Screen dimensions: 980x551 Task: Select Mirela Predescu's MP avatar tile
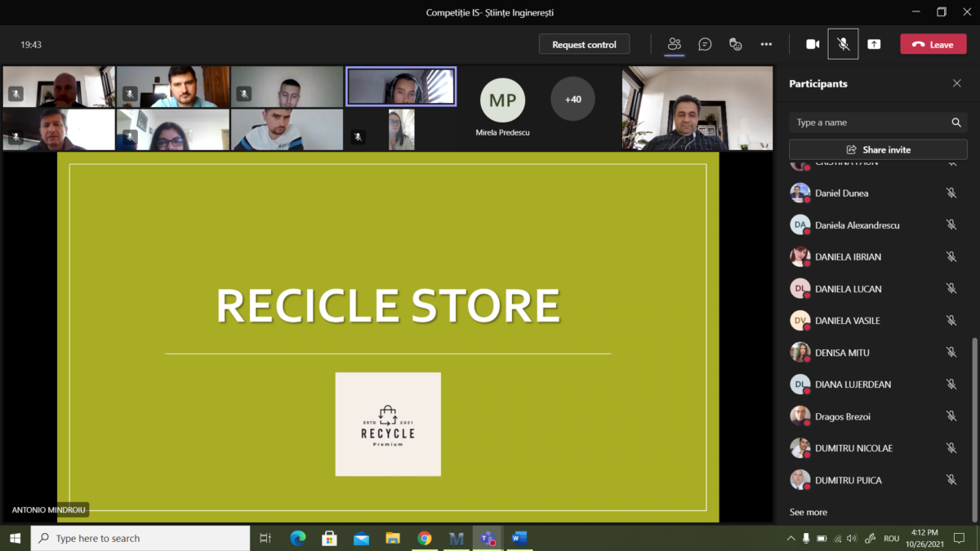coord(502,100)
